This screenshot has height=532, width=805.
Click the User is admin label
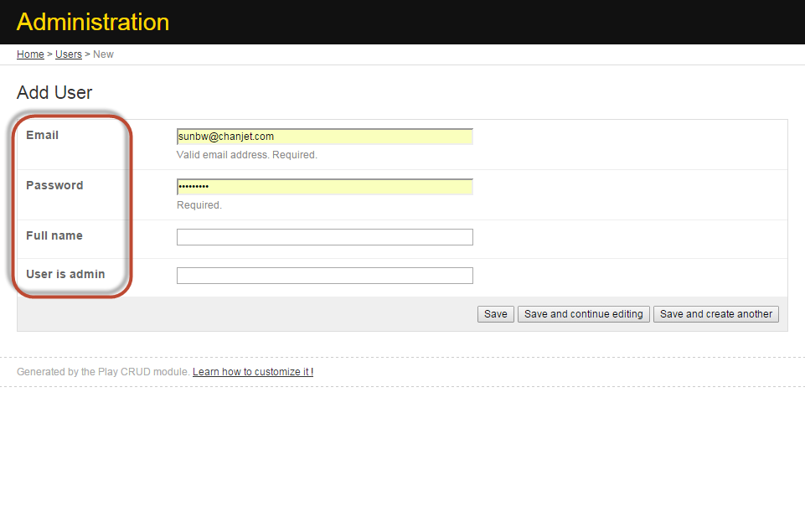point(65,274)
